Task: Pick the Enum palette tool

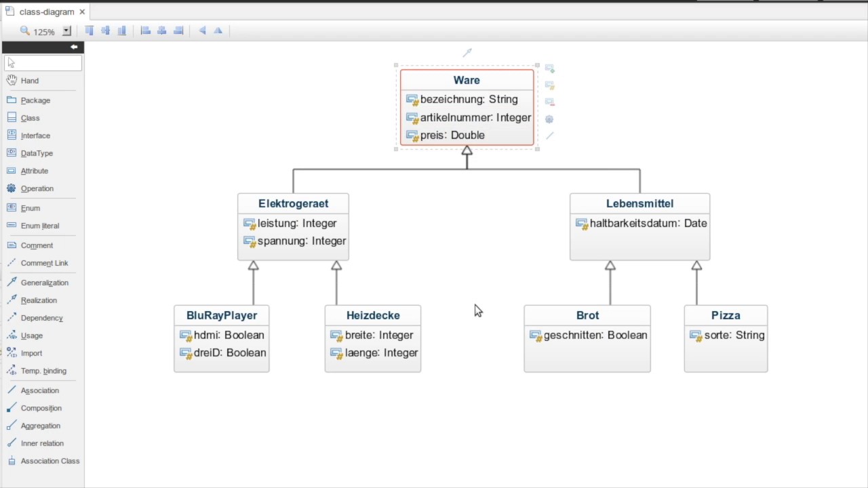Action: point(24,208)
